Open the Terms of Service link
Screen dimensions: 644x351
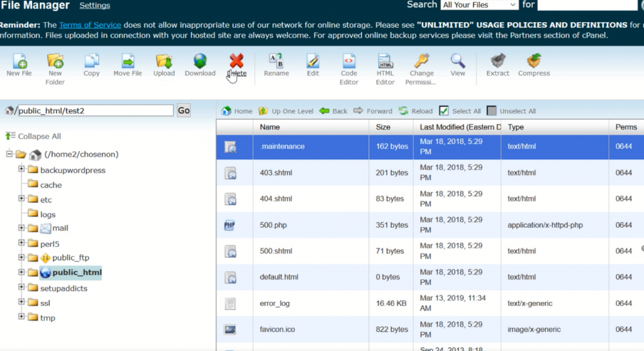tap(90, 25)
